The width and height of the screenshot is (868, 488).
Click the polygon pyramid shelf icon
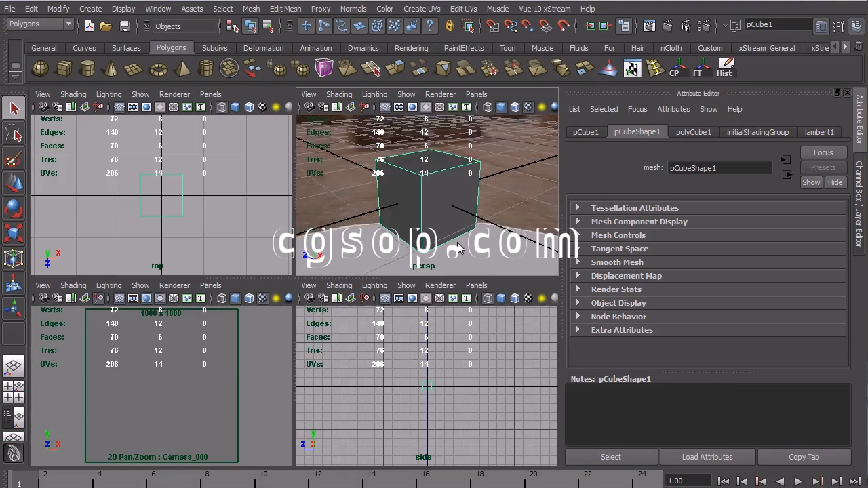click(182, 69)
